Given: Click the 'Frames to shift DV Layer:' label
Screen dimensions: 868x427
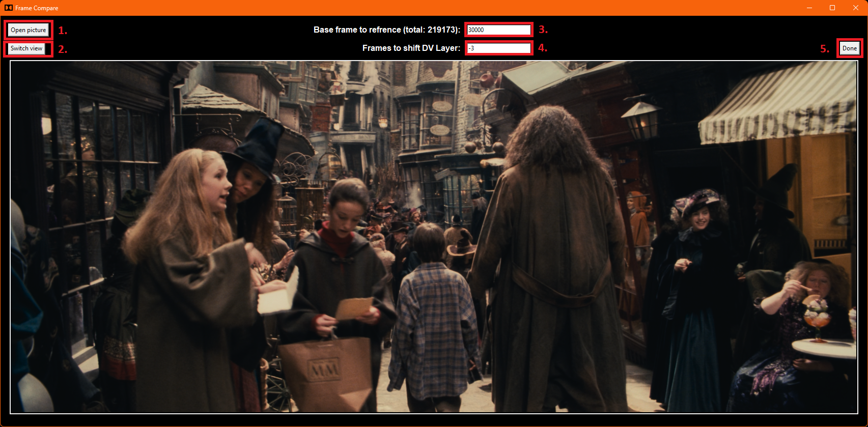Looking at the screenshot, I should coord(411,48).
